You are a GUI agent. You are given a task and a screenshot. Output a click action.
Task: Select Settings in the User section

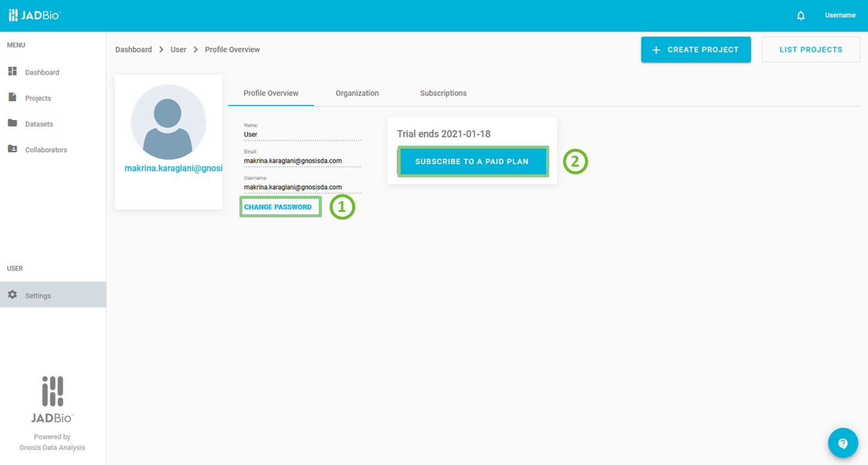click(53, 295)
